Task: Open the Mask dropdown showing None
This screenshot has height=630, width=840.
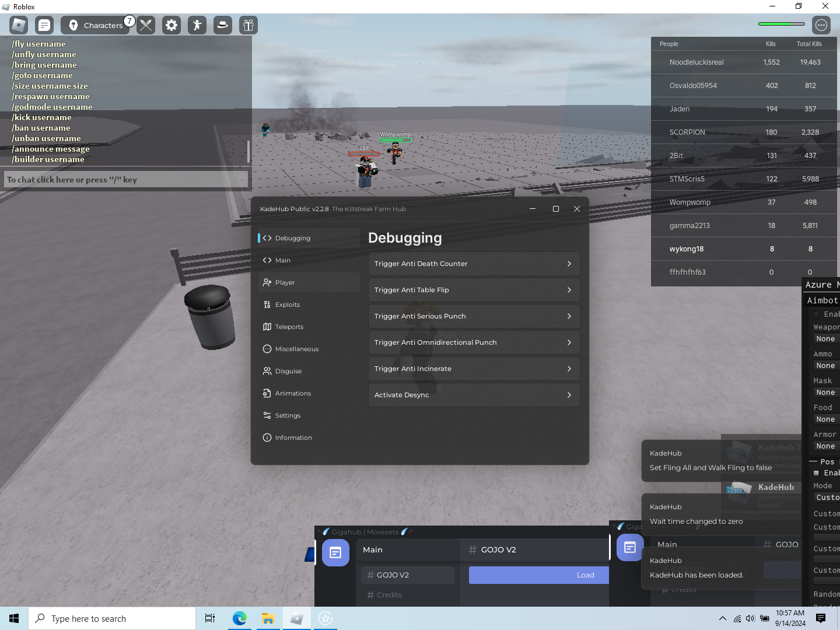Action: pos(827,393)
